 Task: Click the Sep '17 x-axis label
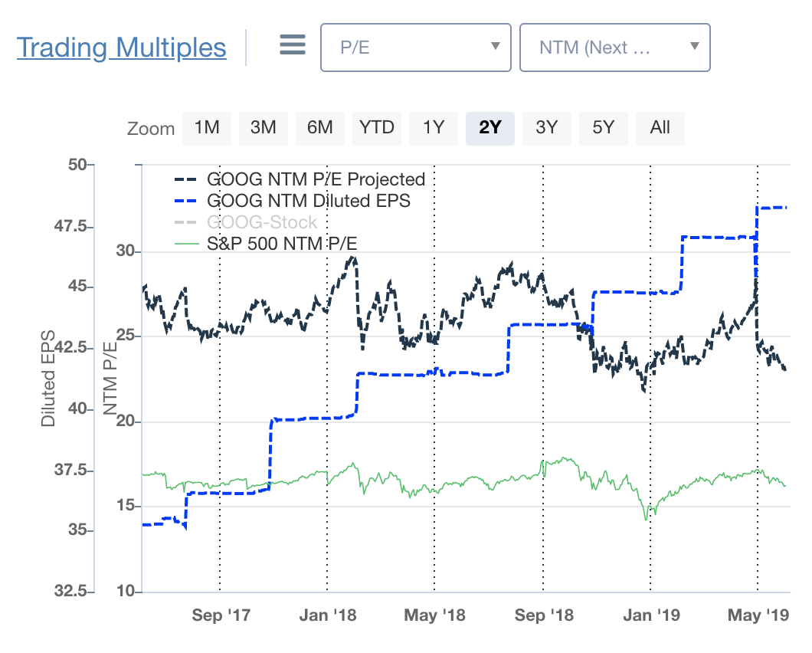(x=221, y=615)
